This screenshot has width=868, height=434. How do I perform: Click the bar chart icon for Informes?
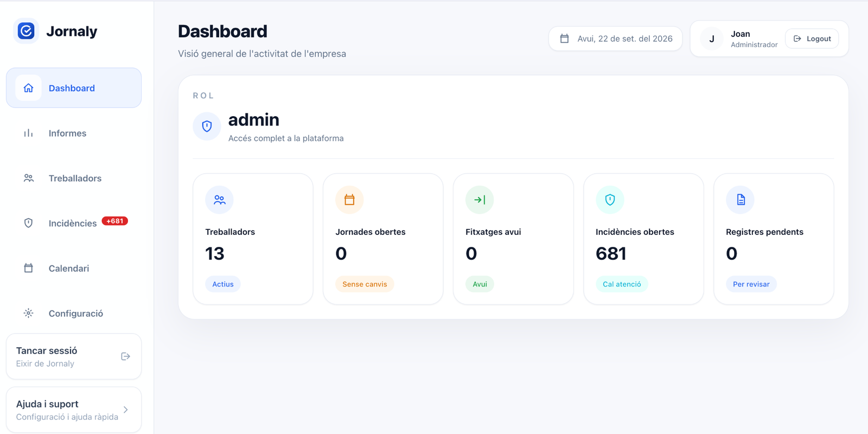point(29,133)
